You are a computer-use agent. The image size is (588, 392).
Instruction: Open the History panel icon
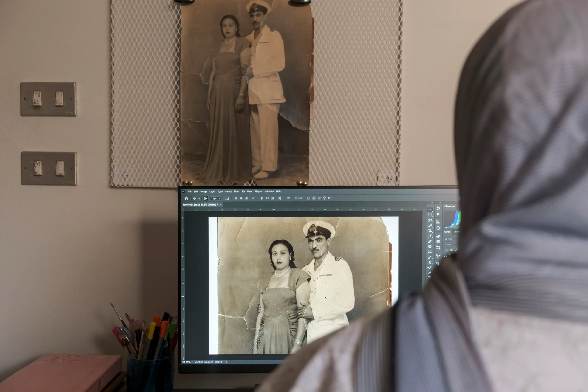pos(438,208)
